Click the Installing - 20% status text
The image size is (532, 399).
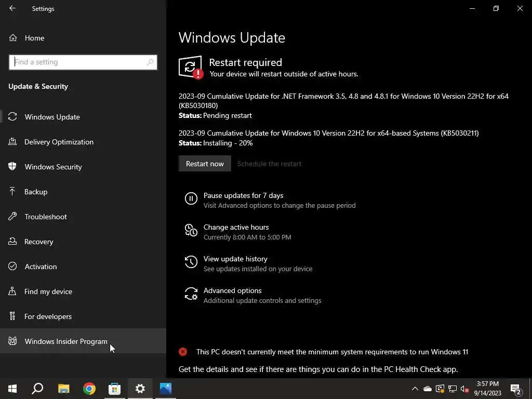point(228,143)
